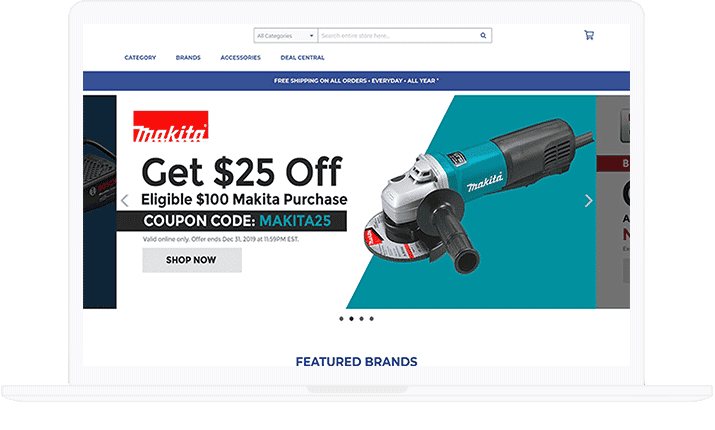Select the fourth carousel dot

coord(371,319)
